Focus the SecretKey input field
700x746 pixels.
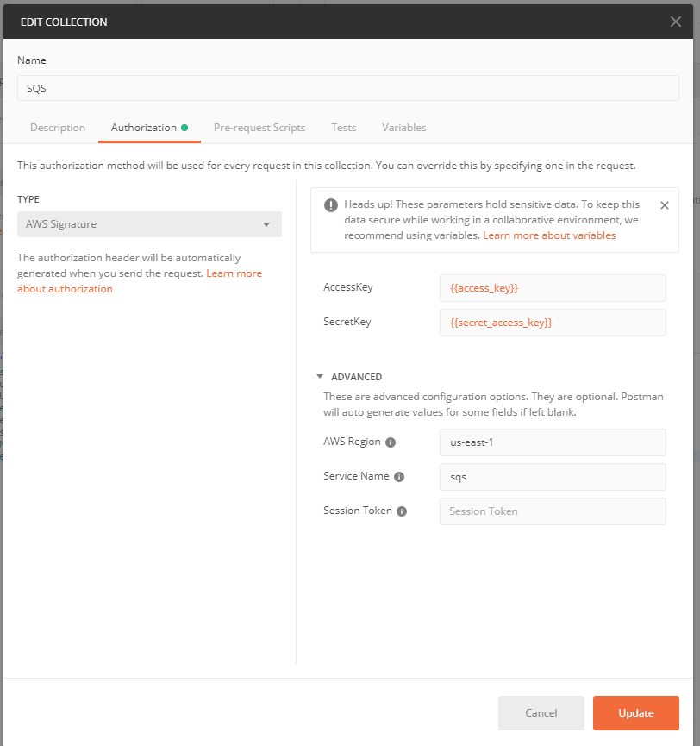click(x=553, y=323)
